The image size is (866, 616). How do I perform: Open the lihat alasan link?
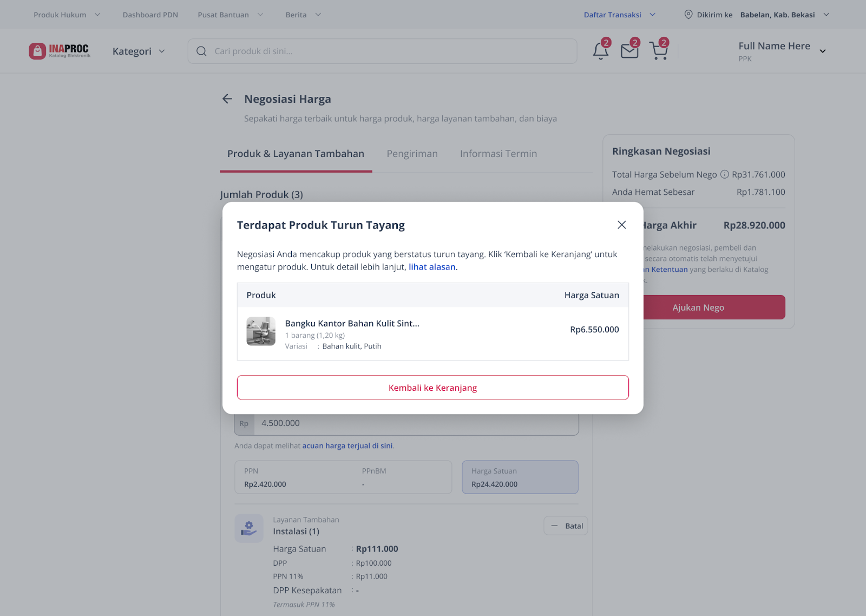pyautogui.click(x=432, y=267)
